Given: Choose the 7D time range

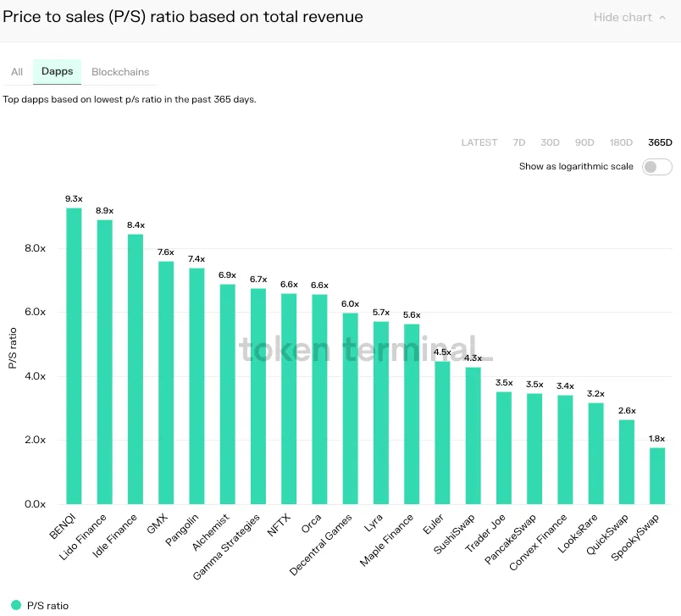Looking at the screenshot, I should point(519,142).
